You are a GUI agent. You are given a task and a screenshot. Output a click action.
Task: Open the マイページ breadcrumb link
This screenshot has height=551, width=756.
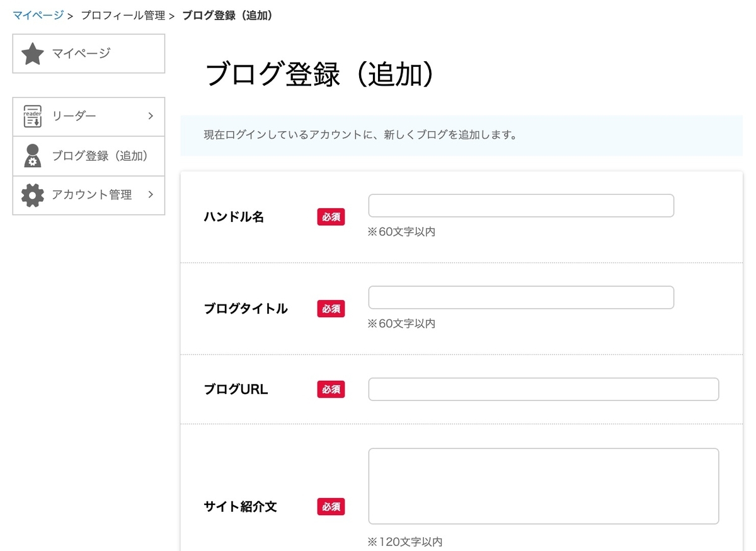coord(38,15)
